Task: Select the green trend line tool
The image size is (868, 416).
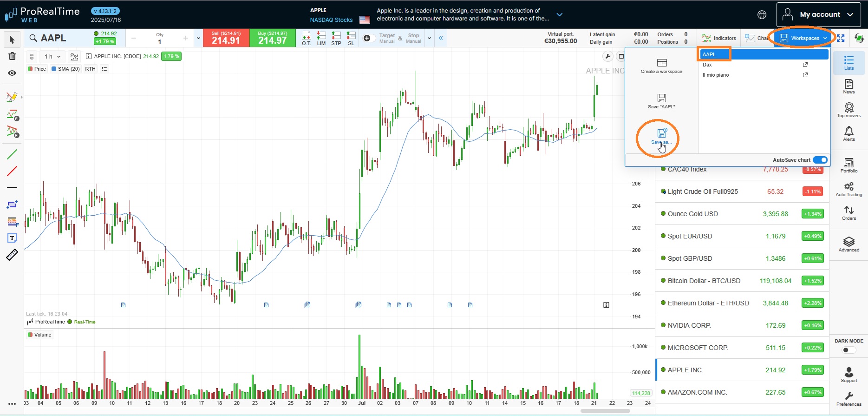Action: [12, 154]
